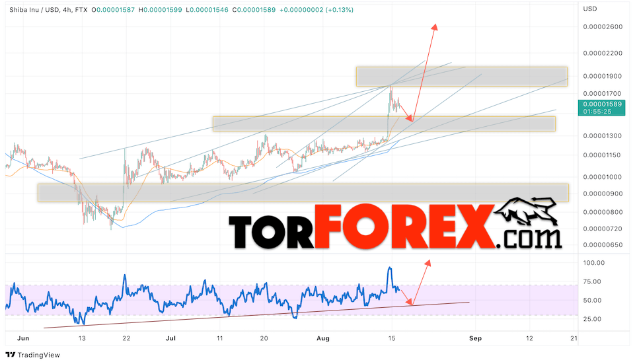Click the 0.00002200 price axis label
Viewport: 635px width, 364px height.
click(x=603, y=53)
